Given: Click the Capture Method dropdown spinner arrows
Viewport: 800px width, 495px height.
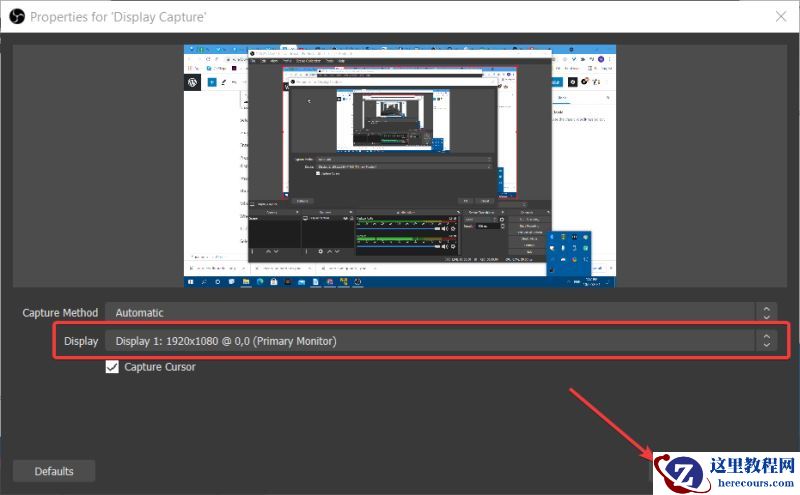Looking at the screenshot, I should [766, 313].
